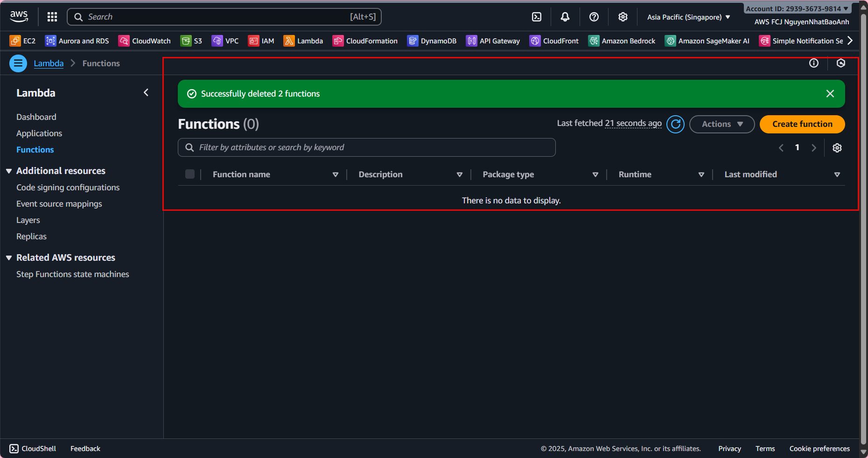Open the Lambda shortcut in favorites bar

coord(303,41)
